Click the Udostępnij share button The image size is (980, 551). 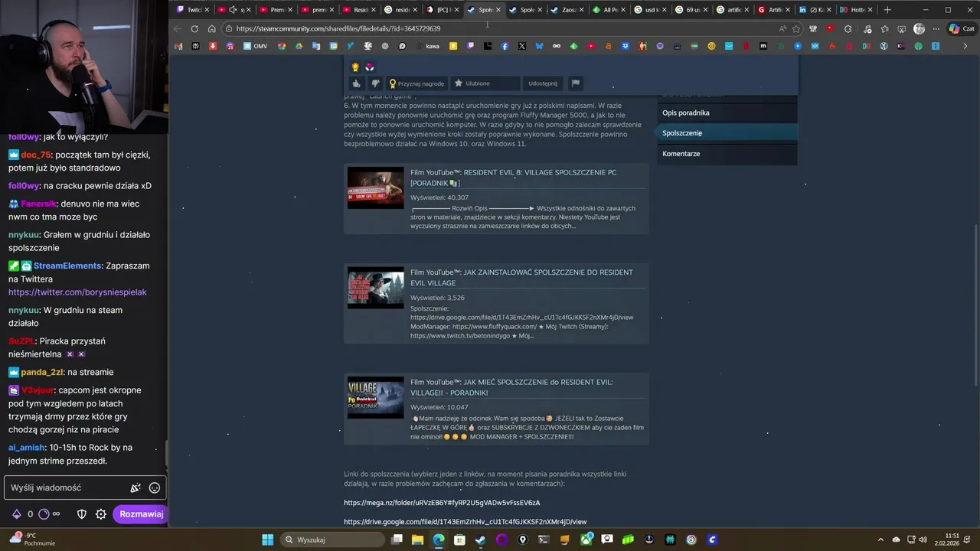pos(543,83)
